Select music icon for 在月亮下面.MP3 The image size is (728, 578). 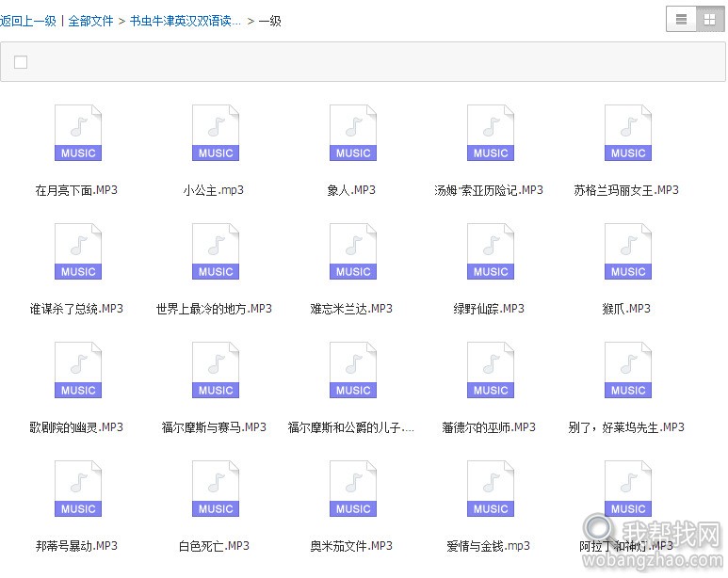point(78,133)
